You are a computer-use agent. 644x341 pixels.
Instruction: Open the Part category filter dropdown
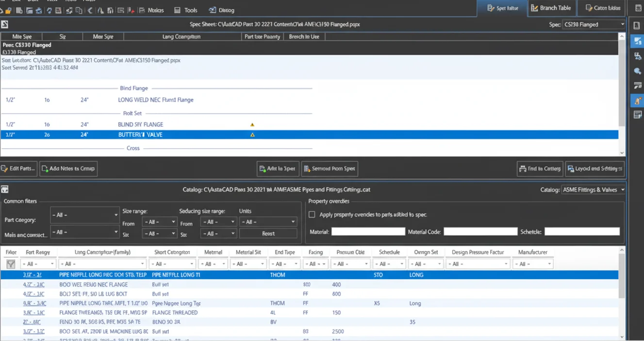click(x=84, y=214)
